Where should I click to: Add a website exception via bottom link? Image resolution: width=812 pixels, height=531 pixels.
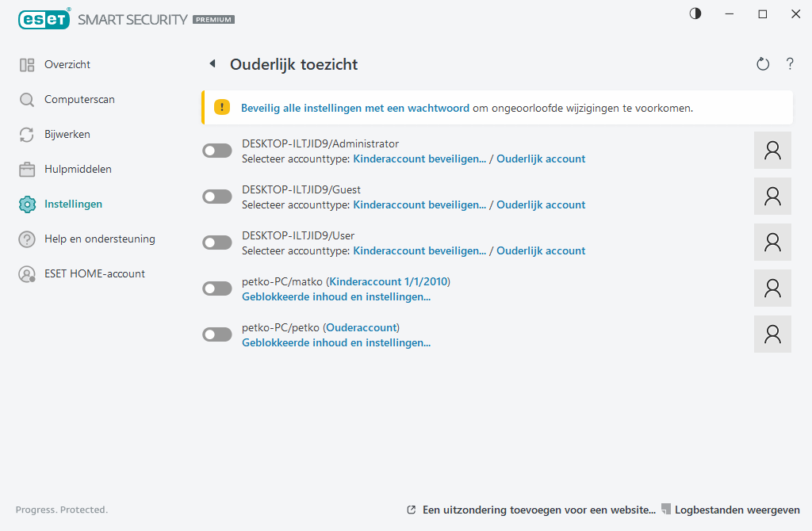click(538, 510)
